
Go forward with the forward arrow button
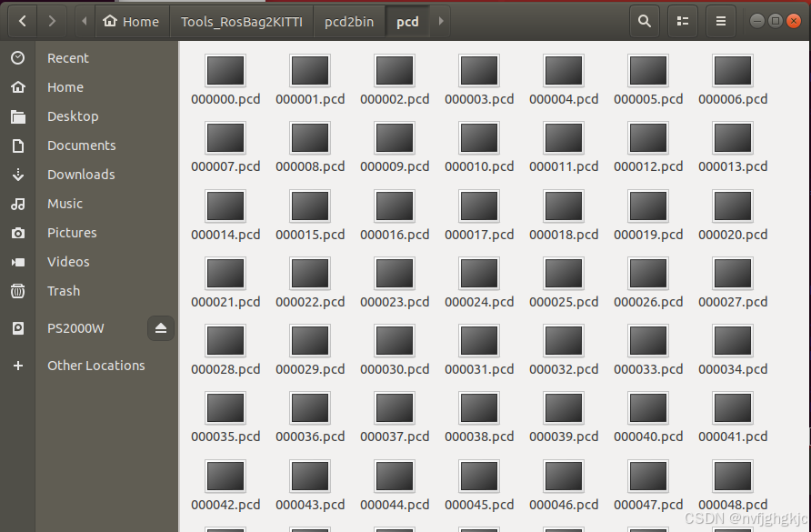(x=51, y=21)
